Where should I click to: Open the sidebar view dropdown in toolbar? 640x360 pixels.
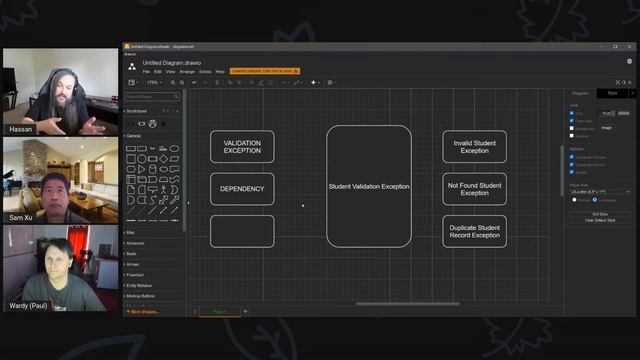133,82
